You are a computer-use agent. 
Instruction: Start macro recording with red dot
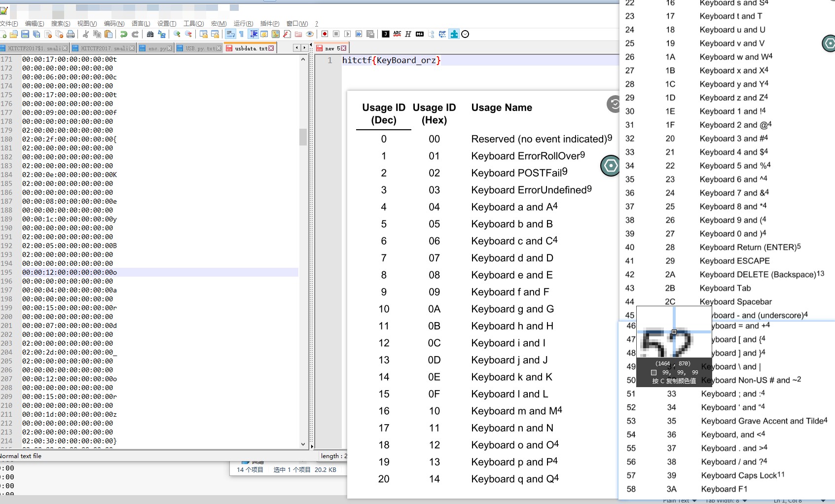coord(325,34)
